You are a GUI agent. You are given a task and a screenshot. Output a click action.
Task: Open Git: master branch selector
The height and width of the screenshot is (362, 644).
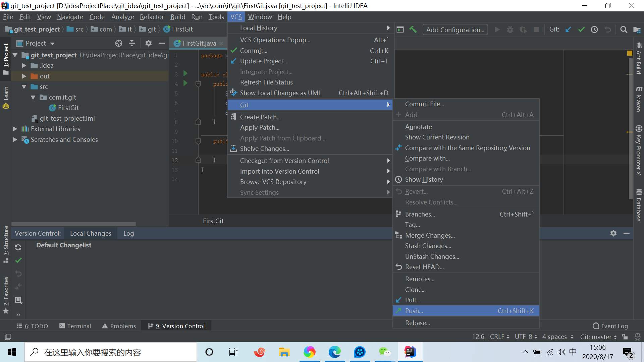coord(598,337)
